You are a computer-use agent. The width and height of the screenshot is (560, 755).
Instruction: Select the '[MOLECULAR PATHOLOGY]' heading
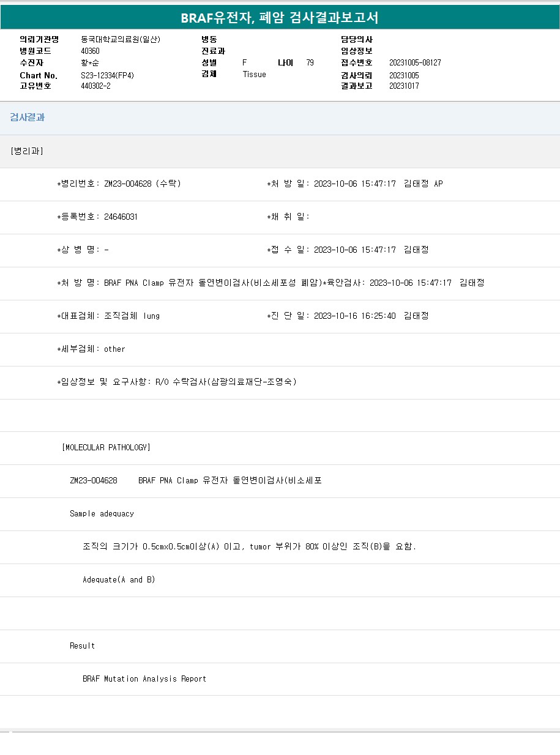point(106,447)
